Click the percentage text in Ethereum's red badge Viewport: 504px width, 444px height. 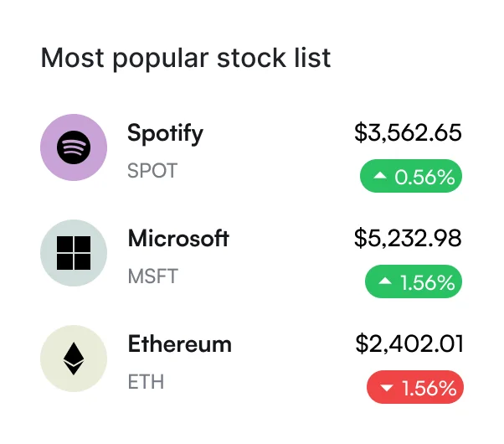429,389
